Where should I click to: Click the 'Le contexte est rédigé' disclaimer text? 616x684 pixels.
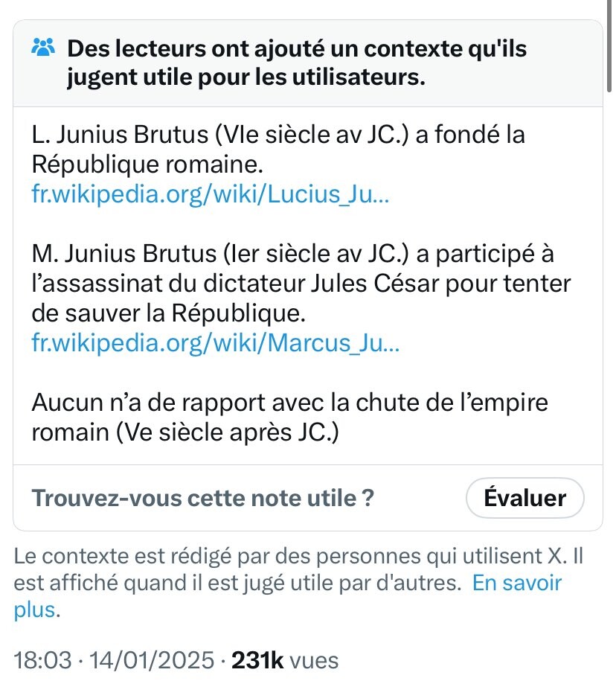coord(298,583)
